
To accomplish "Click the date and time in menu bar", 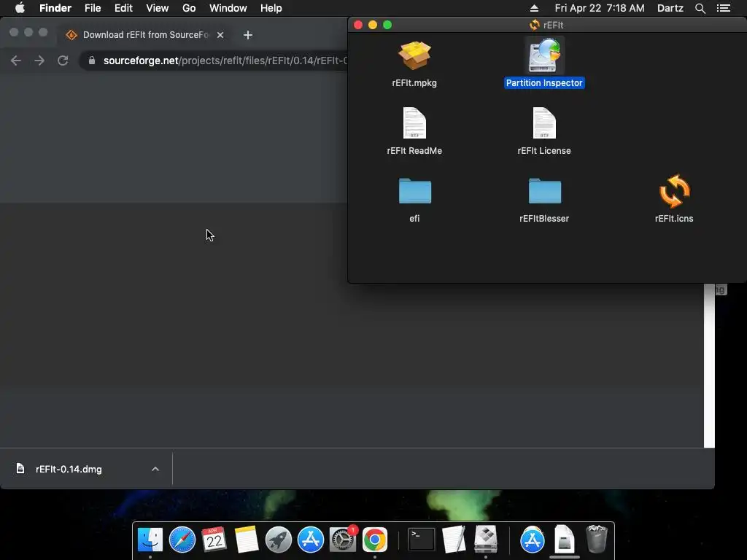I will 600,8.
